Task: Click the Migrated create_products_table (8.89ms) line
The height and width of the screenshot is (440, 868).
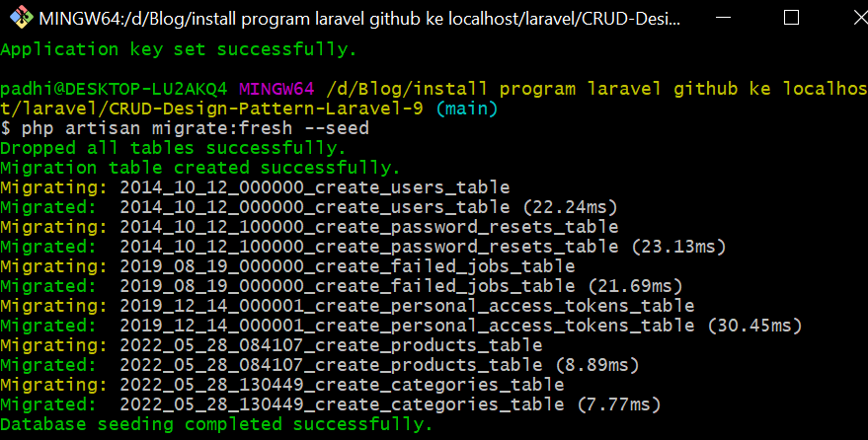Action: 319,365
